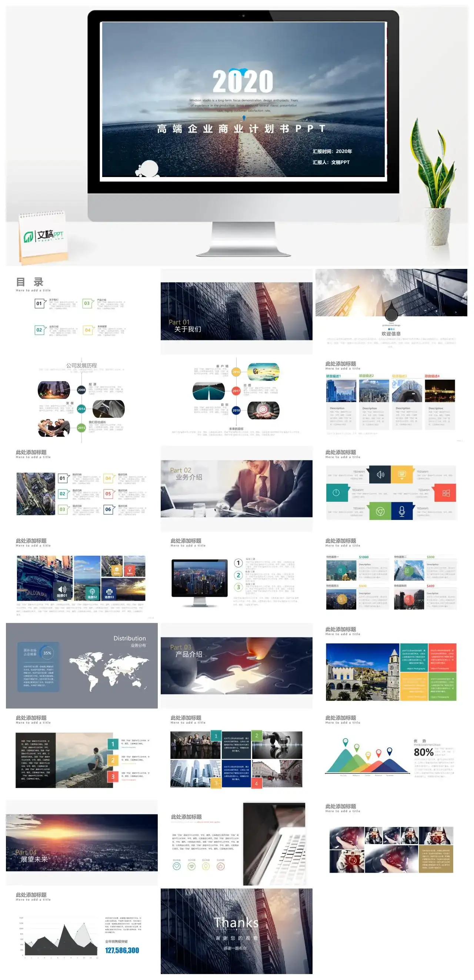Click the 2020 title on cover slide
The height and width of the screenshot is (980, 474).
click(x=243, y=81)
